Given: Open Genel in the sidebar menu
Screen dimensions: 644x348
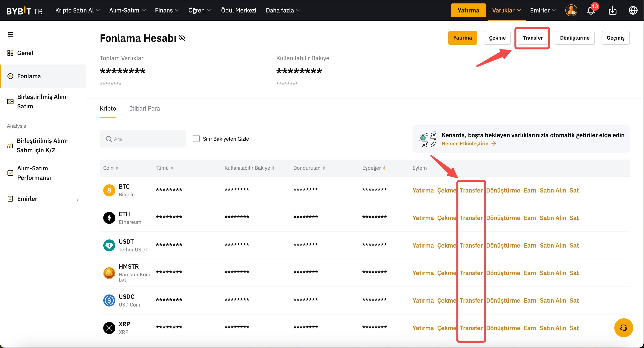Looking at the screenshot, I should pyautogui.click(x=25, y=53).
